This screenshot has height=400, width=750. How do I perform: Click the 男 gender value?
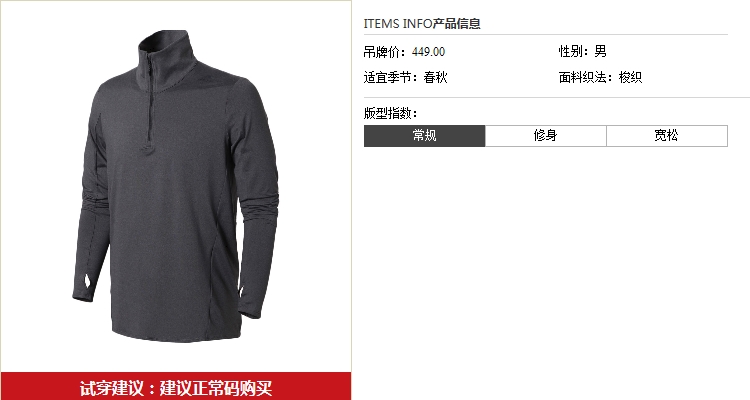(600, 51)
